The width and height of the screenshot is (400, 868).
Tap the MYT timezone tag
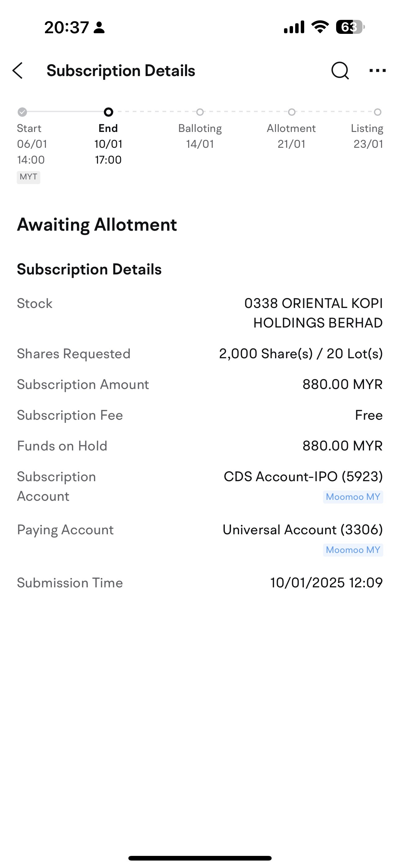click(x=29, y=177)
